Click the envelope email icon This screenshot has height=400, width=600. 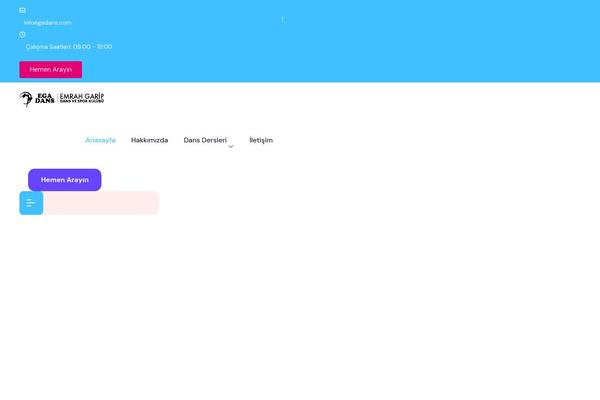pos(22,10)
